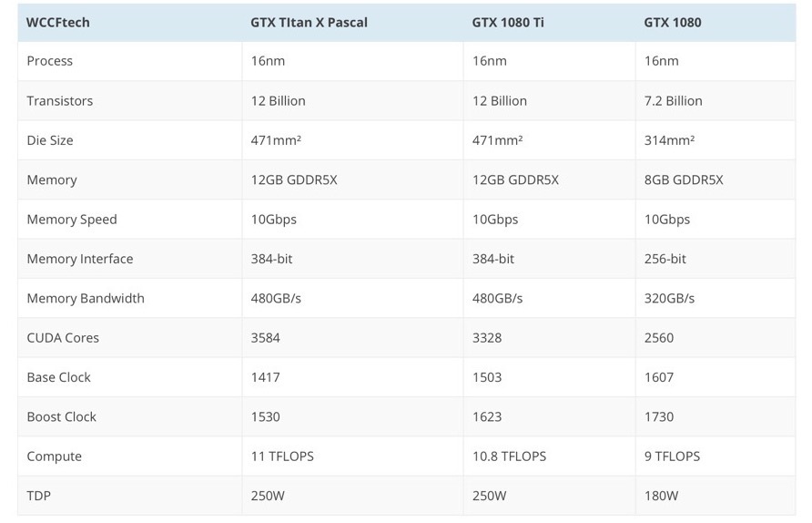812x523 pixels.
Task: Click the GTX 1080 Ti column header
Action: (x=508, y=22)
